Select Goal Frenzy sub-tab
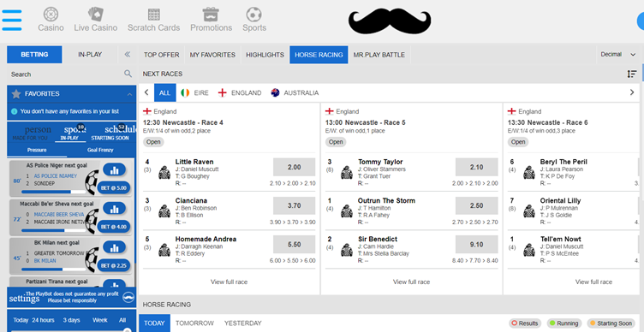 pos(100,151)
